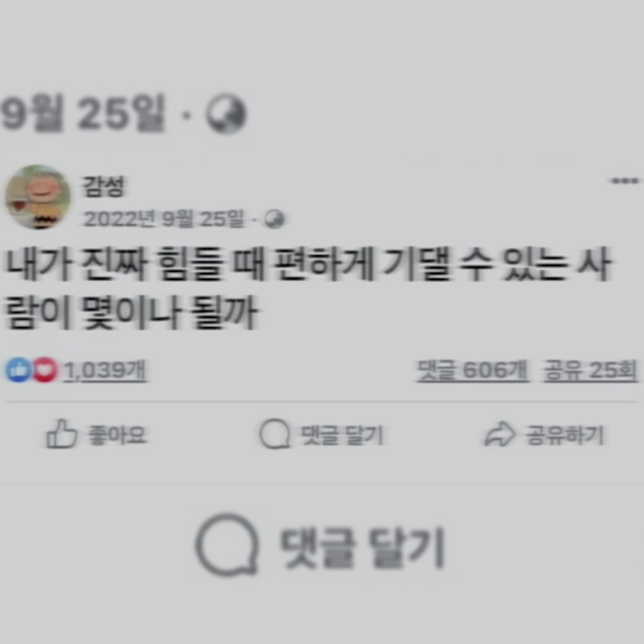Click the small globe privacy icon by timestamp
Image resolution: width=644 pixels, height=644 pixels.
tap(274, 219)
